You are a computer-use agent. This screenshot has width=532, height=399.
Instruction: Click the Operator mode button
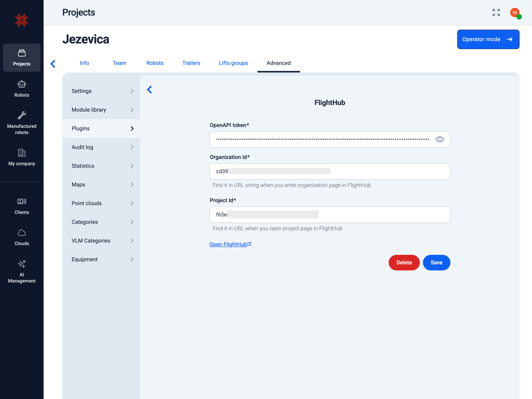pyautogui.click(x=488, y=40)
